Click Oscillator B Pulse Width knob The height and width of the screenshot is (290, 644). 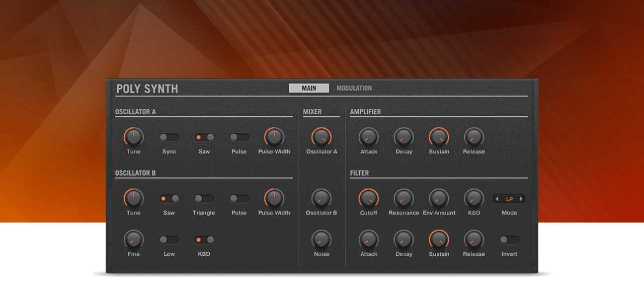pyautogui.click(x=274, y=198)
